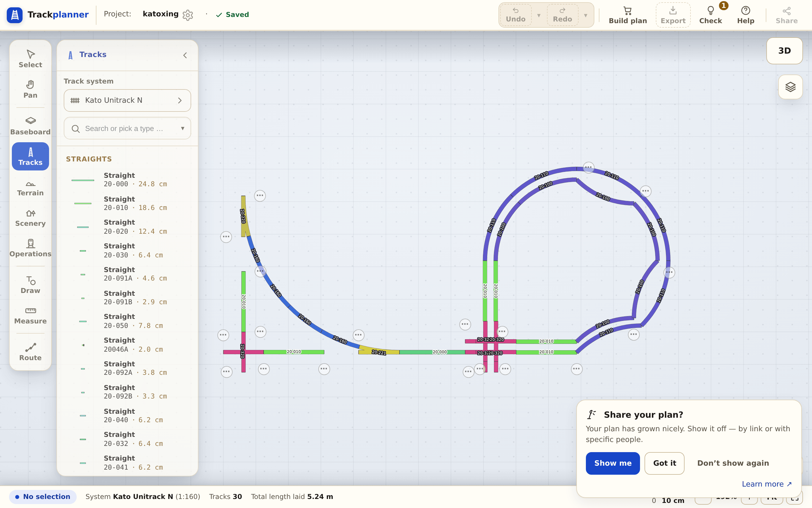Click the Undo button
The image size is (812, 508).
pos(516,15)
